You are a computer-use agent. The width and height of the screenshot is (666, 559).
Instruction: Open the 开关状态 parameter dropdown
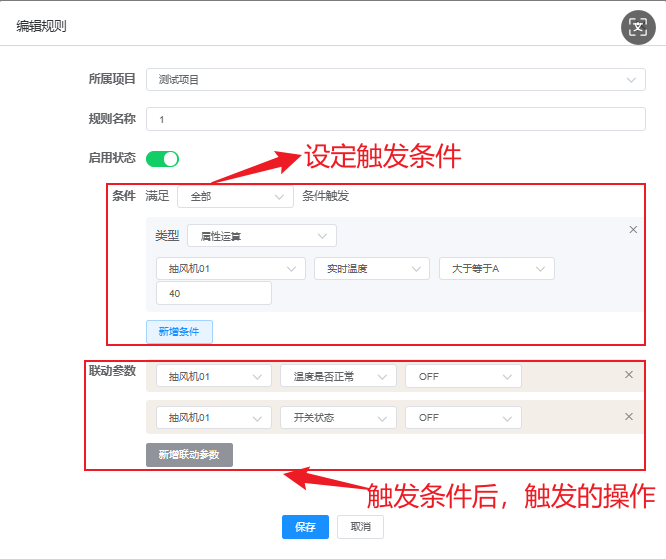click(x=338, y=418)
